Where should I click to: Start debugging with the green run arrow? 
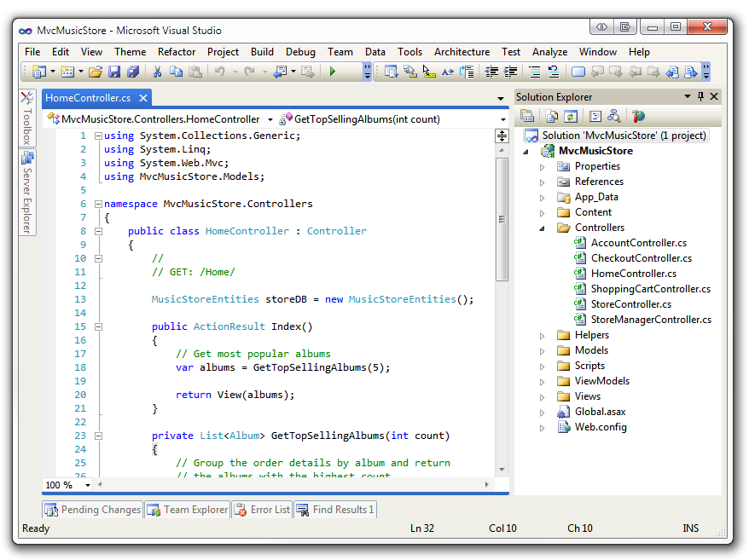pos(331,72)
